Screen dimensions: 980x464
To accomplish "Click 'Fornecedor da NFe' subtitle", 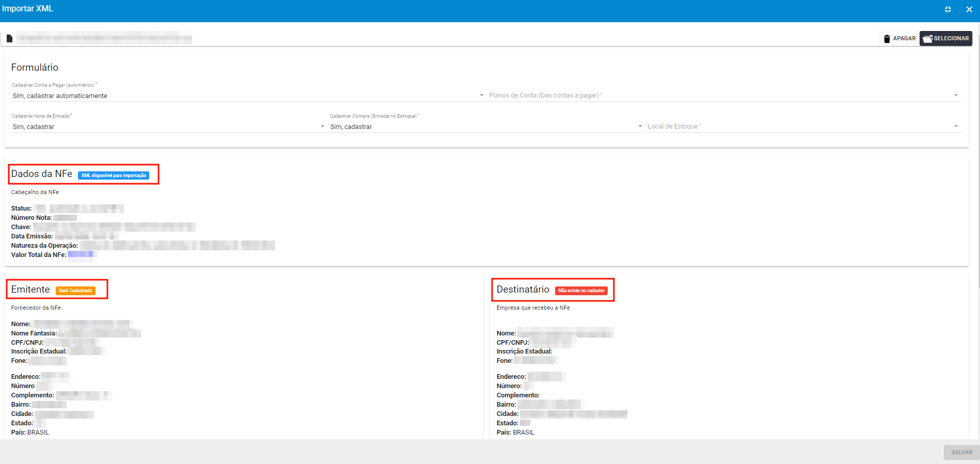I will click(36, 308).
